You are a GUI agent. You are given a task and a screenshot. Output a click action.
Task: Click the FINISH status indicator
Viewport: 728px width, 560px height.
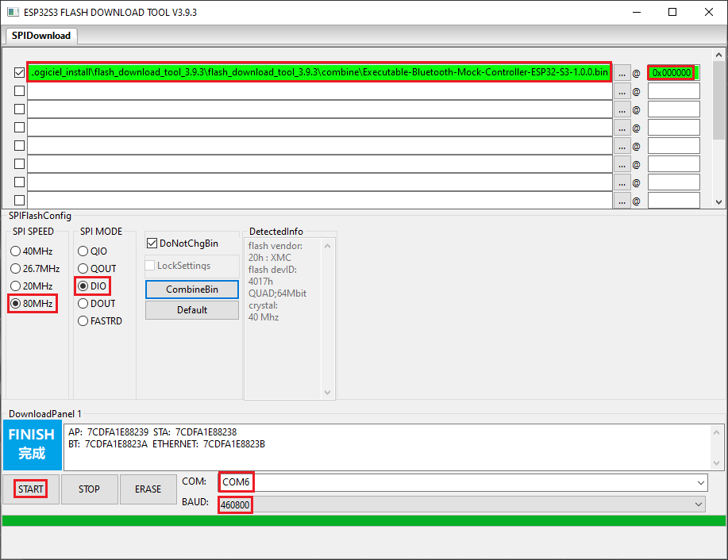pyautogui.click(x=31, y=444)
